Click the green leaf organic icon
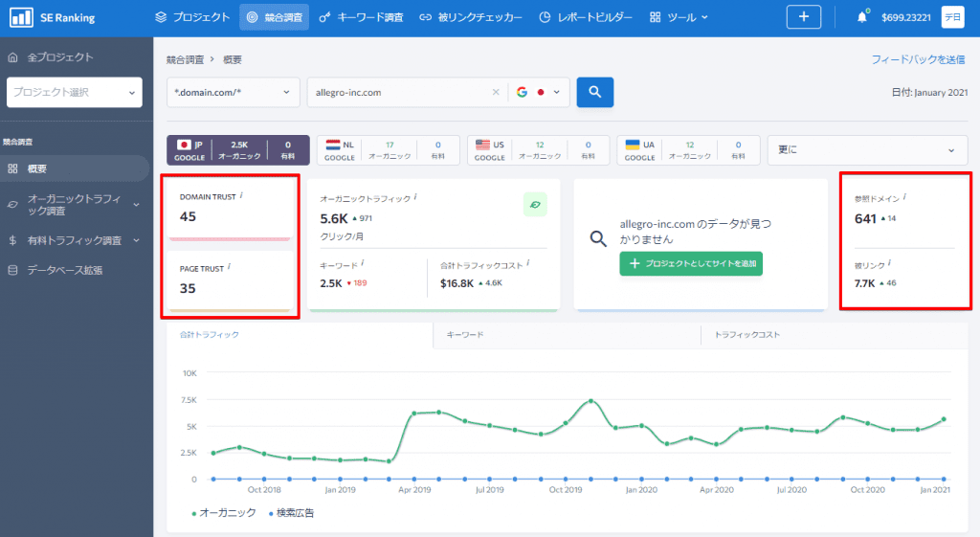Viewport: 980px width, 537px height. tap(535, 205)
